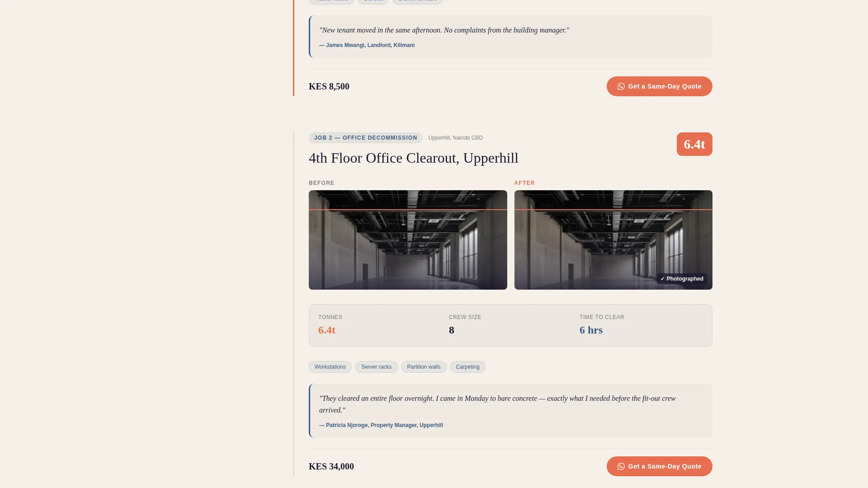Click the 4th Floor Office Clearout, Upperhill heading
The image size is (868, 488).
(413, 158)
